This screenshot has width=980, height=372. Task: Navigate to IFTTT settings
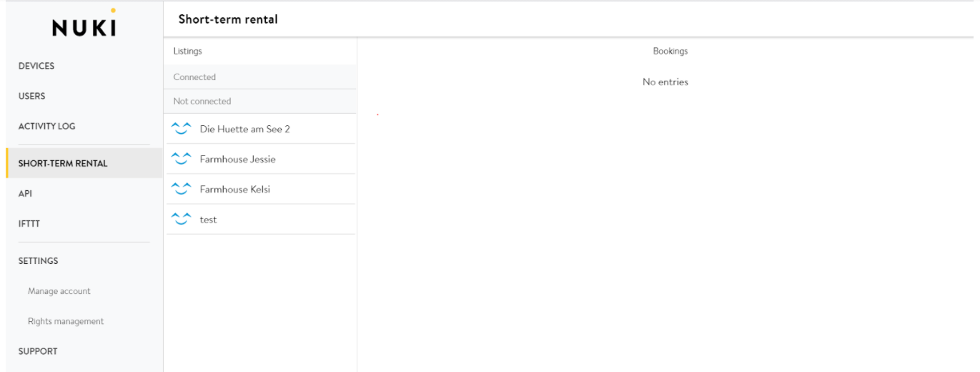(x=29, y=223)
